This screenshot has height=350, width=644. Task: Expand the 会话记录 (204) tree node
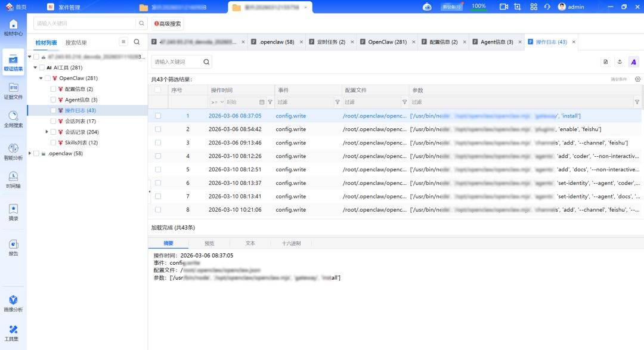tap(47, 132)
